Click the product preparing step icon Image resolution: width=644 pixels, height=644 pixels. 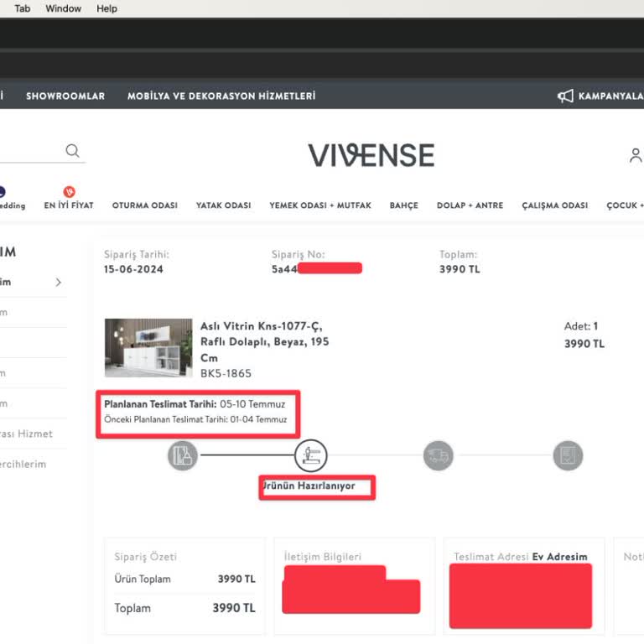click(x=311, y=455)
